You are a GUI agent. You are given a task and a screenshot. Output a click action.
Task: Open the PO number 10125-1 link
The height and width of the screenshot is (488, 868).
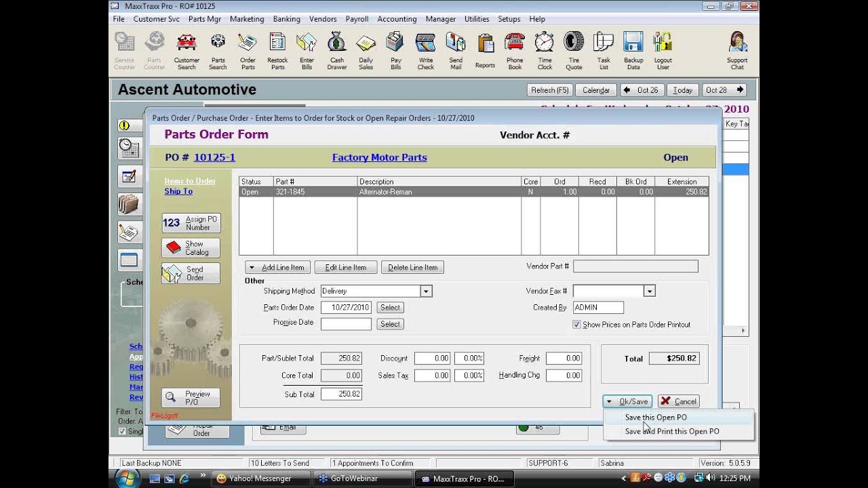point(214,157)
